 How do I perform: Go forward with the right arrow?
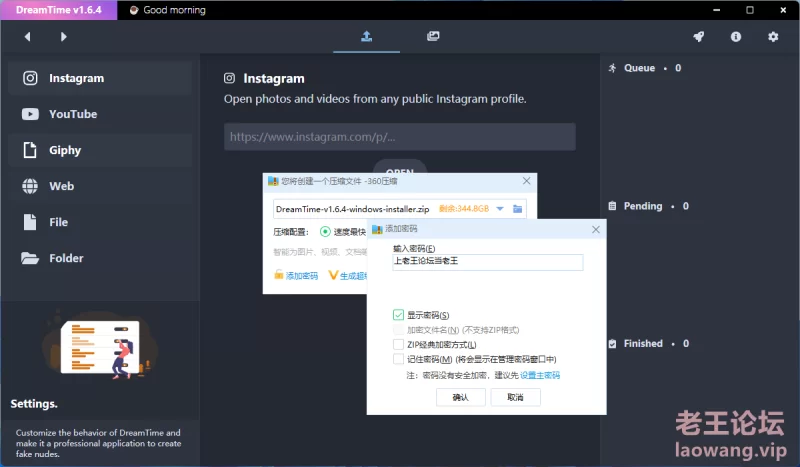pyautogui.click(x=63, y=37)
